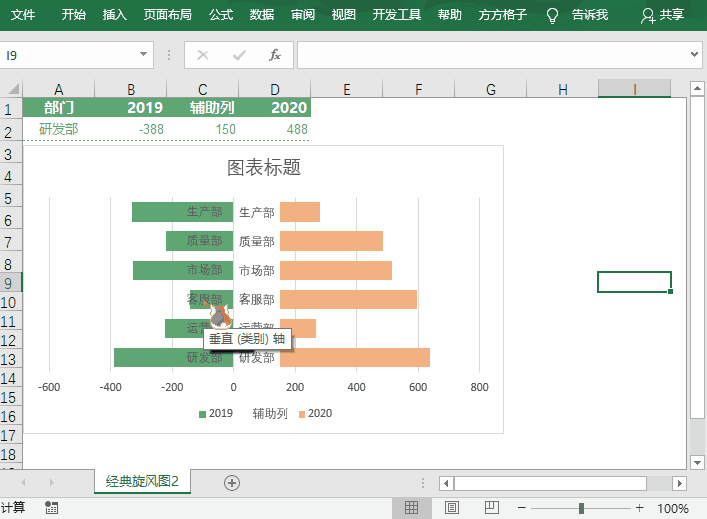The image size is (707, 519).
Task: Click the confirm checkmark formula icon
Action: 239,55
